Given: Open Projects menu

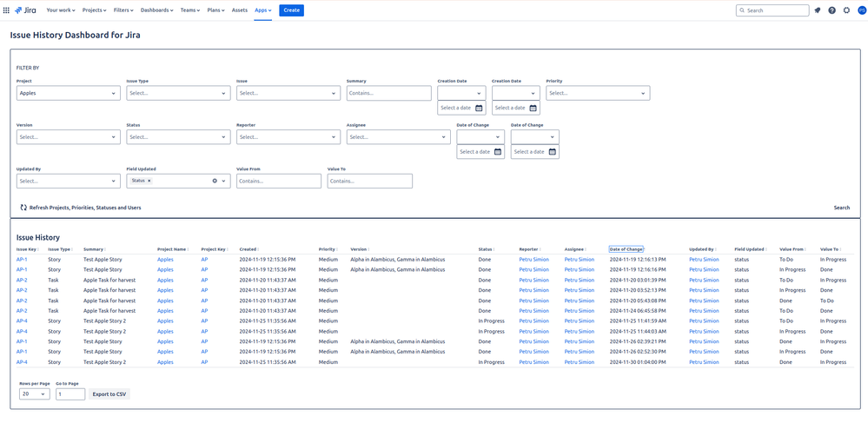Looking at the screenshot, I should click(94, 10).
